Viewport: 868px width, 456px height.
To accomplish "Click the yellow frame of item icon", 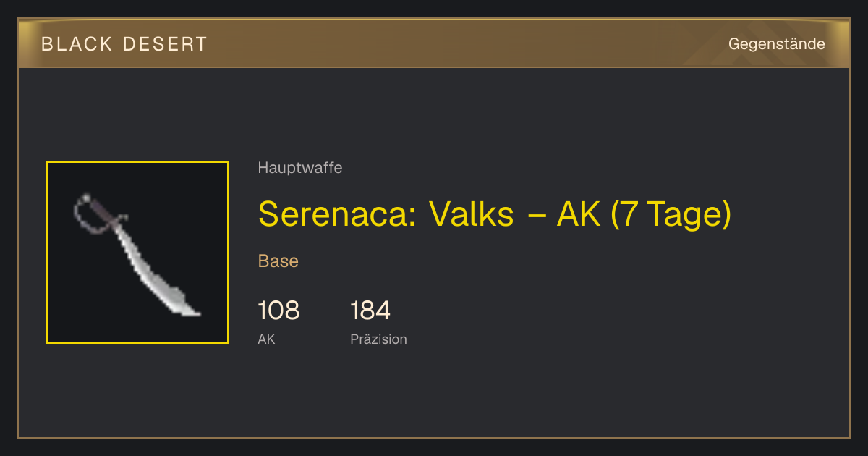I will [137, 162].
